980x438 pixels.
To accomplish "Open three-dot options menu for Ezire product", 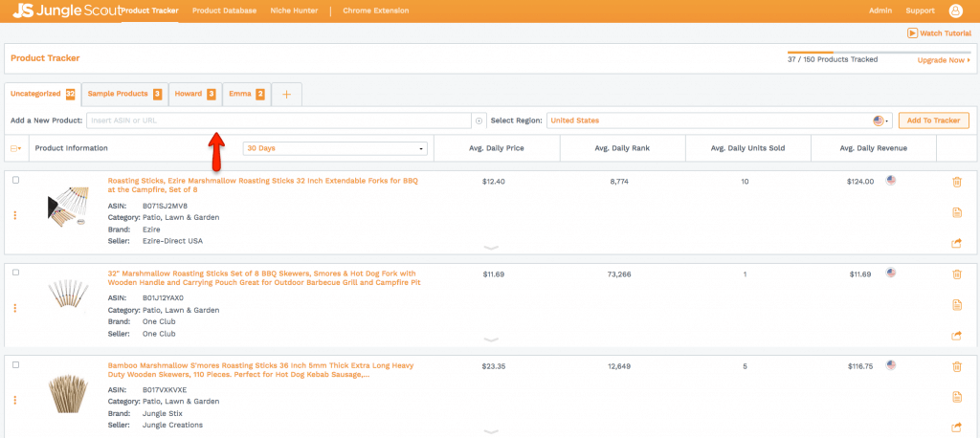I will (x=15, y=215).
